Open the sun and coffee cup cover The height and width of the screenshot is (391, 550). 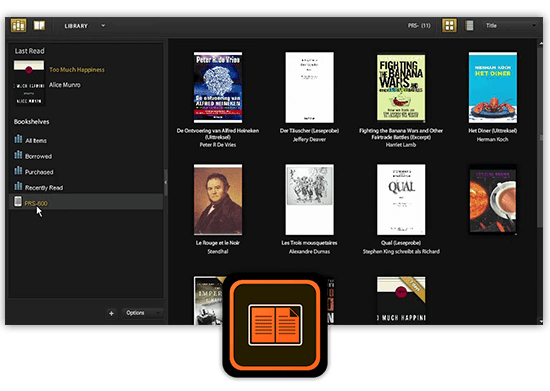[492, 200]
